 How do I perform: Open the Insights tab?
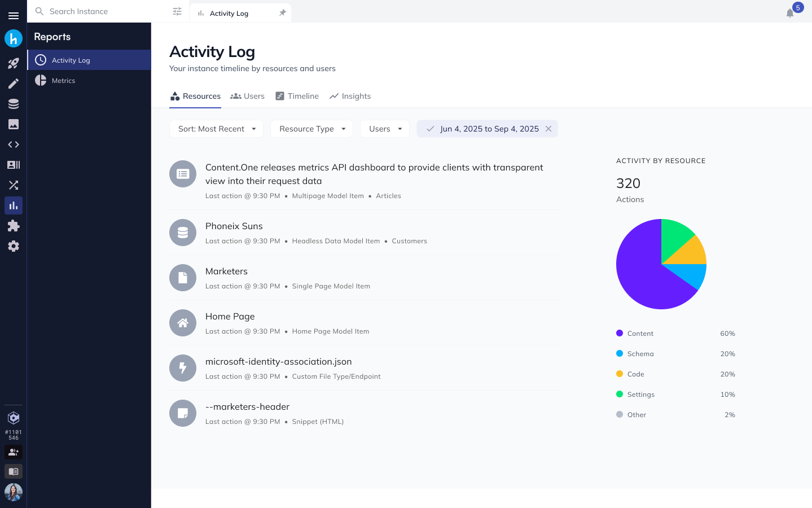click(x=350, y=96)
